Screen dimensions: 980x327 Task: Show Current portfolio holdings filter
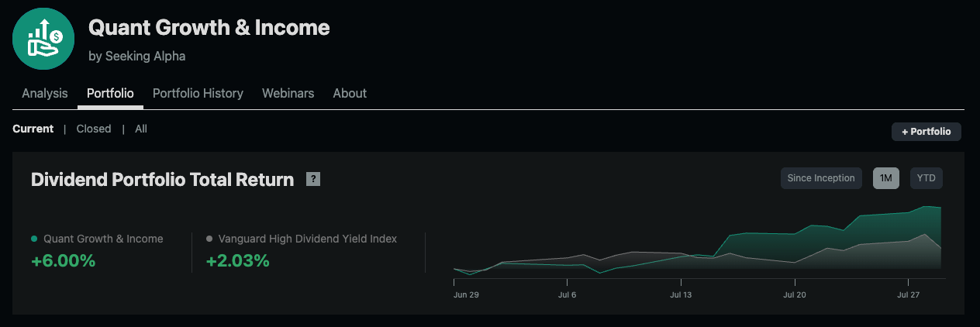coord(33,129)
